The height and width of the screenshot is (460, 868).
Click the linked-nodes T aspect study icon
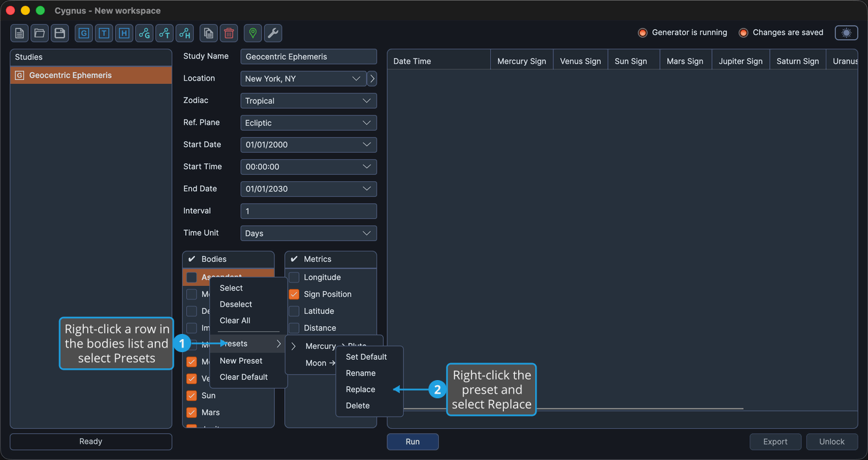(164, 33)
